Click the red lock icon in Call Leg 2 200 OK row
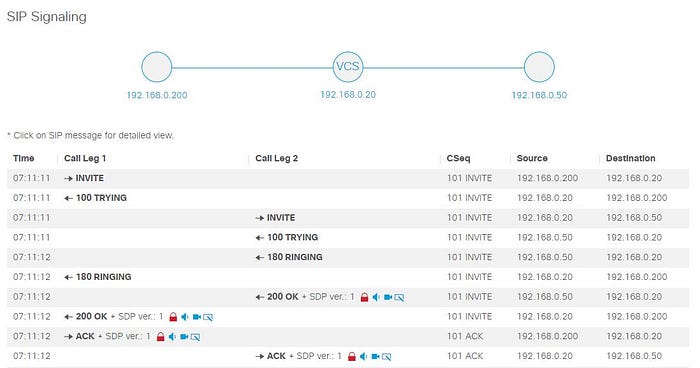 [364, 297]
